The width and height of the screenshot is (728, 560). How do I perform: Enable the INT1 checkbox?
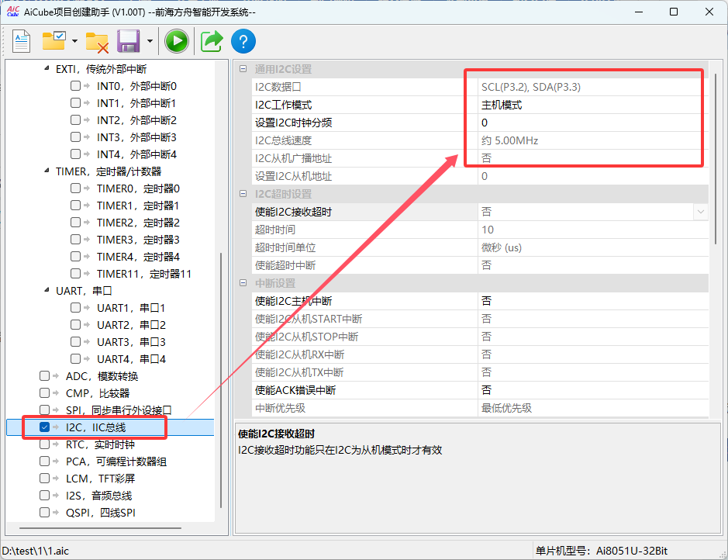(x=75, y=102)
